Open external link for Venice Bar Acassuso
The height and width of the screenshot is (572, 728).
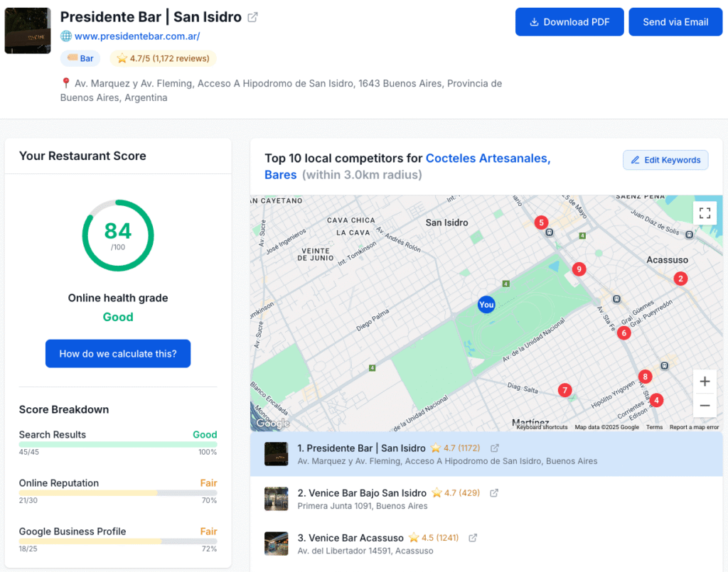(x=473, y=538)
